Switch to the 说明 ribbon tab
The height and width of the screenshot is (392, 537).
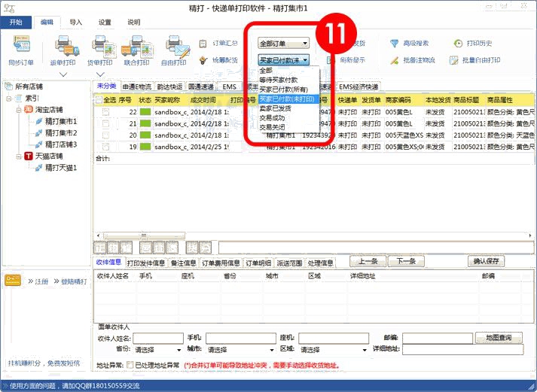[x=134, y=23]
